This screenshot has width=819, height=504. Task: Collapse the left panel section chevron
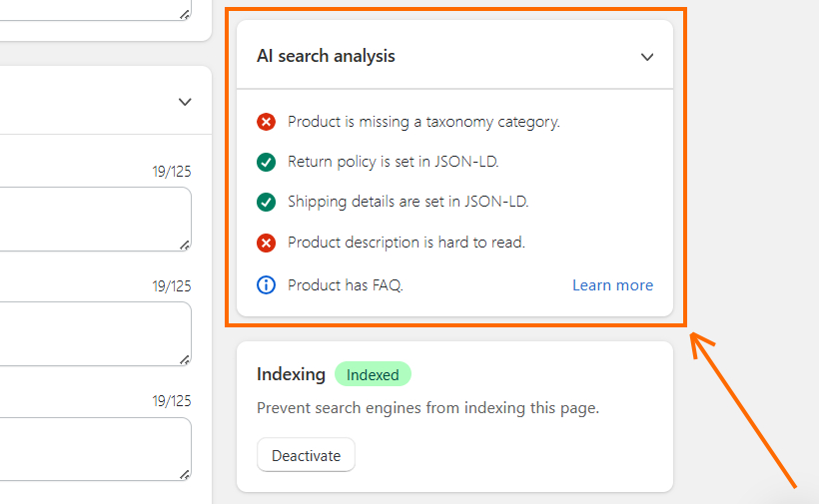(185, 102)
